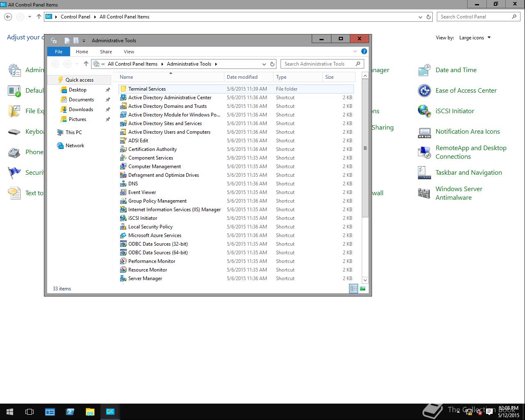
Task: Click the DNS shortcut icon
Action: pos(123,184)
